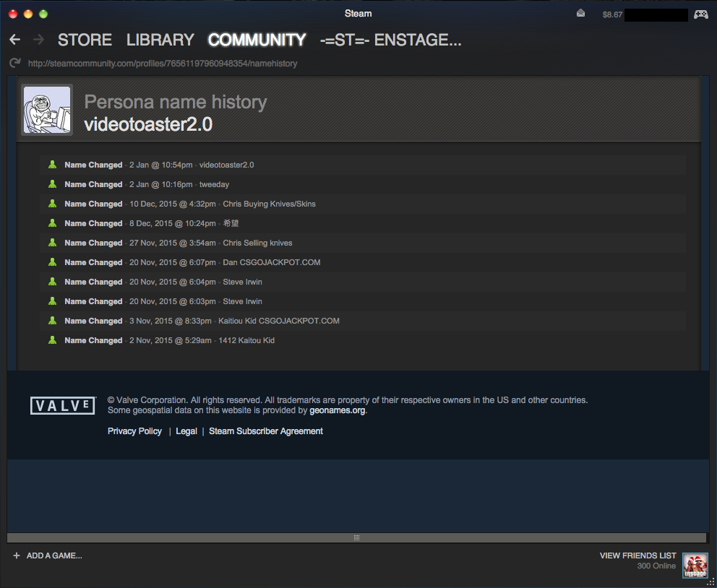Click the profile avatar next to videotoaster2.0
This screenshot has width=717, height=588.
pyautogui.click(x=47, y=110)
